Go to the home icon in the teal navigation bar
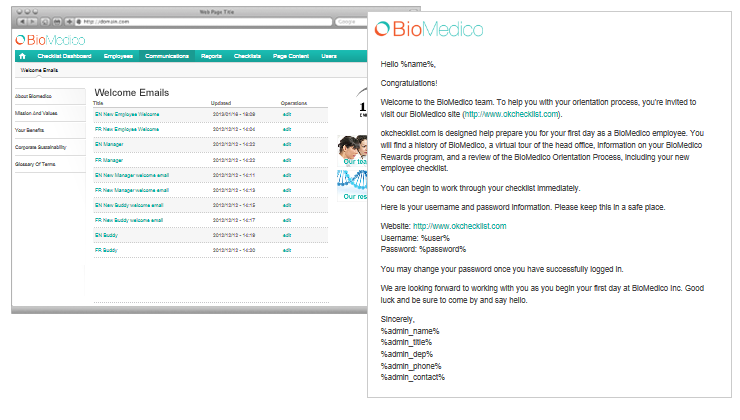740x420 pixels. (x=22, y=56)
